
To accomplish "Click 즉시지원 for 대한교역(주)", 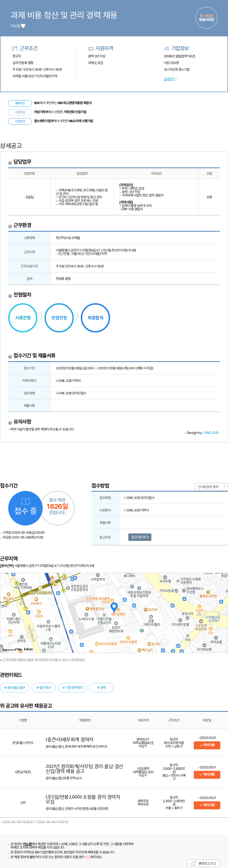I will (207, 774).
